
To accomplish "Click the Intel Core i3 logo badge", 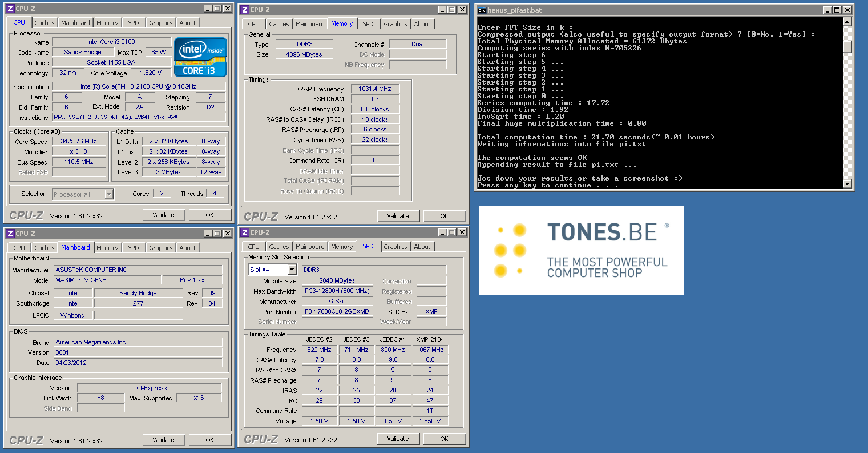I will pyautogui.click(x=200, y=57).
